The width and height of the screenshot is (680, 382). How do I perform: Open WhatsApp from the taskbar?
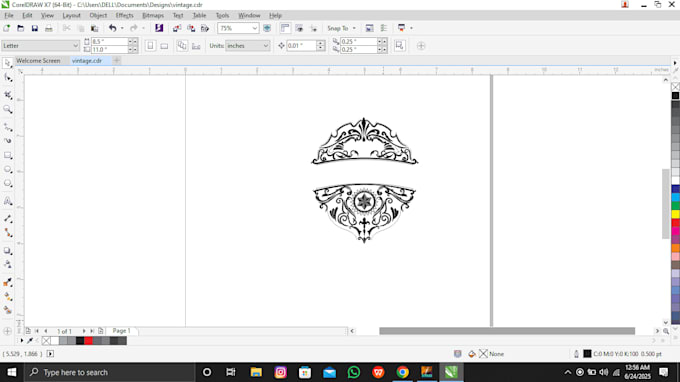[354, 372]
